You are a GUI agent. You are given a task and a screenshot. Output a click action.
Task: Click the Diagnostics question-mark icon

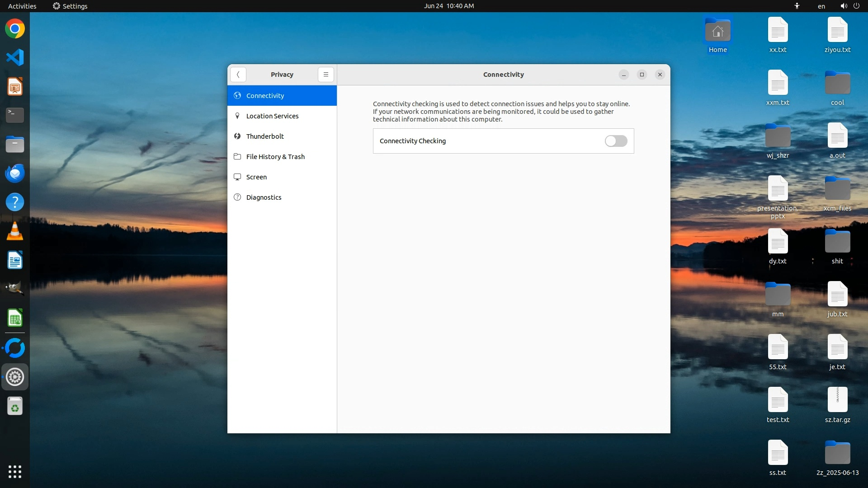pyautogui.click(x=237, y=197)
